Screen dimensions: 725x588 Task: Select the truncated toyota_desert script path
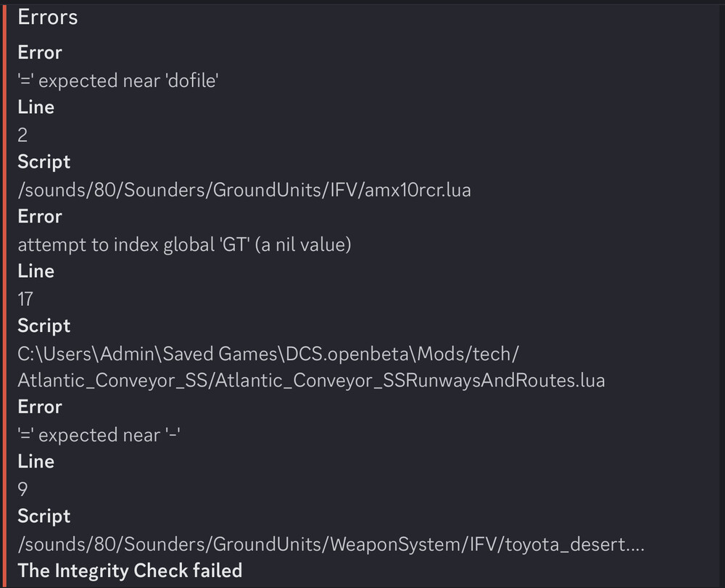(331, 544)
